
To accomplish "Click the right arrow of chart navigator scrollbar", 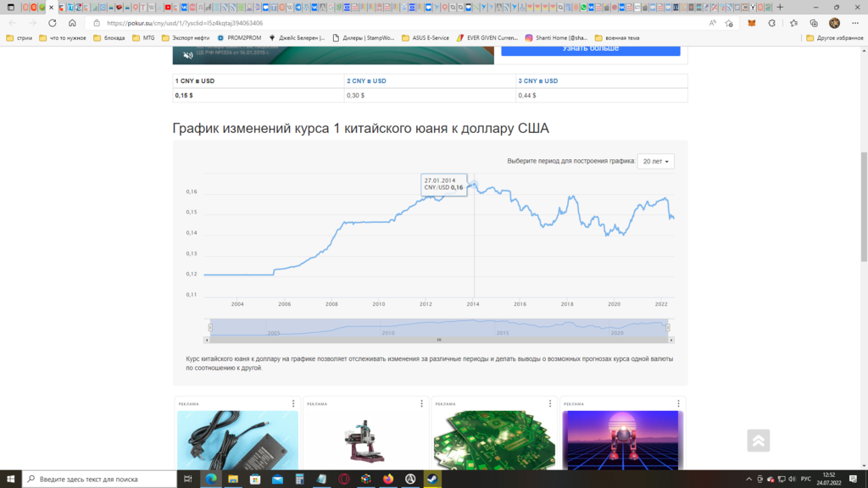I will coord(671,340).
